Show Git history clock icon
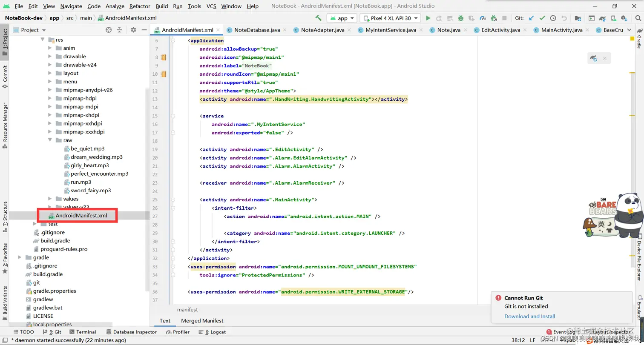This screenshot has width=644, height=345. [553, 18]
